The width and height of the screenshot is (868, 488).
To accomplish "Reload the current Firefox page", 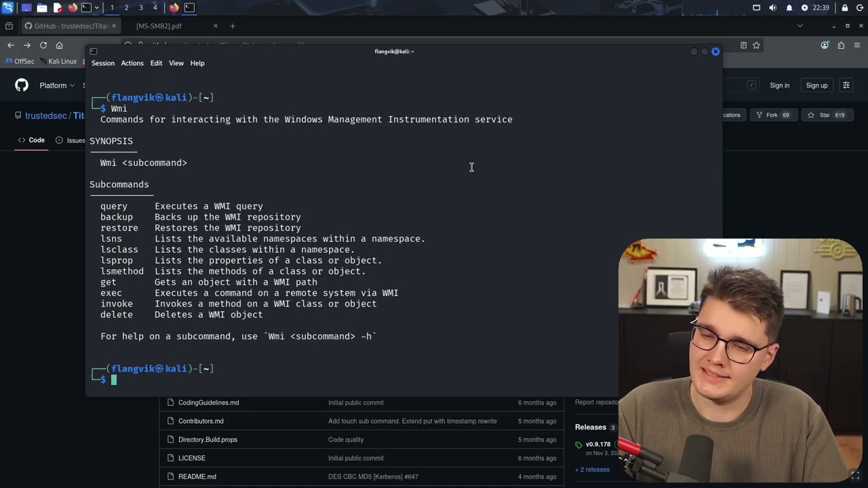I will tap(43, 45).
